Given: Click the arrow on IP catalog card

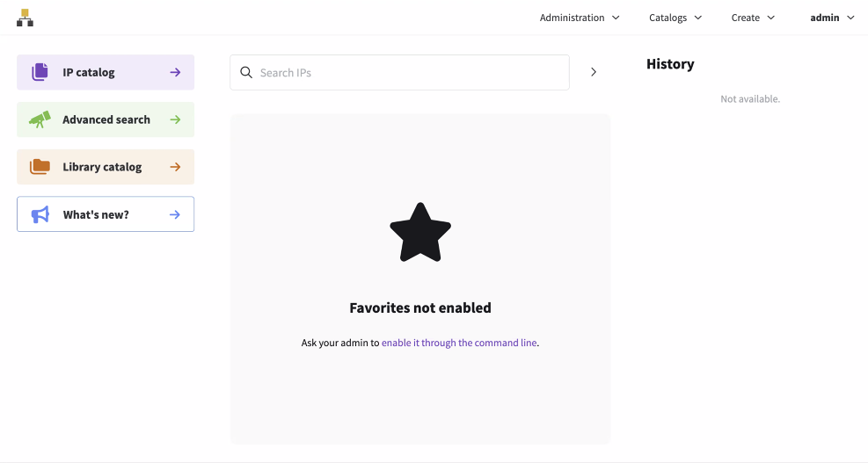Looking at the screenshot, I should coord(175,72).
